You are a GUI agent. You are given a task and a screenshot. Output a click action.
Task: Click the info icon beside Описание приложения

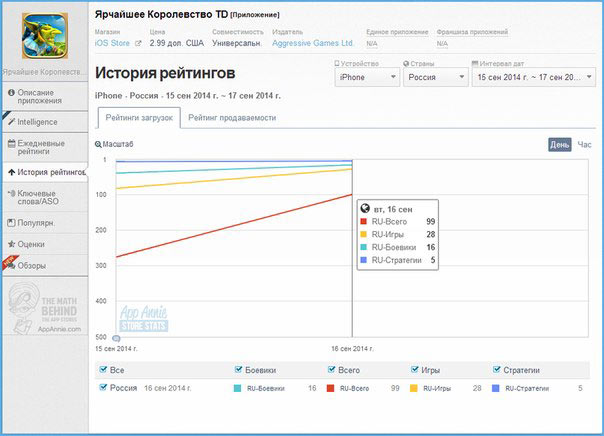tap(12, 92)
